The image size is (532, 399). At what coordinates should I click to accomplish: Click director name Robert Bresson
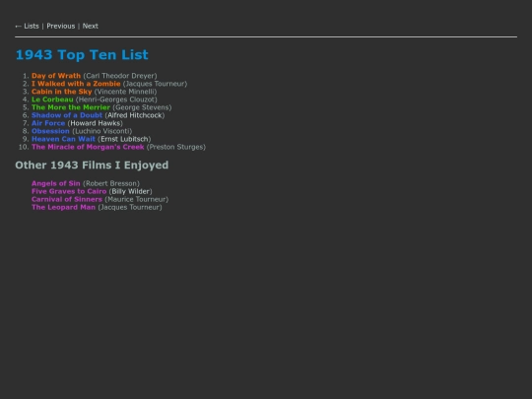point(111,183)
